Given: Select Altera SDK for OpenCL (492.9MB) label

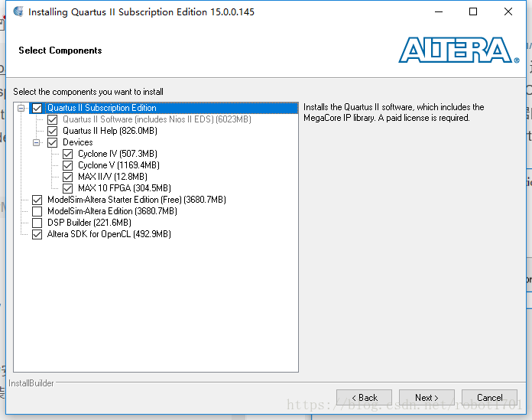Looking at the screenshot, I should click(109, 234).
